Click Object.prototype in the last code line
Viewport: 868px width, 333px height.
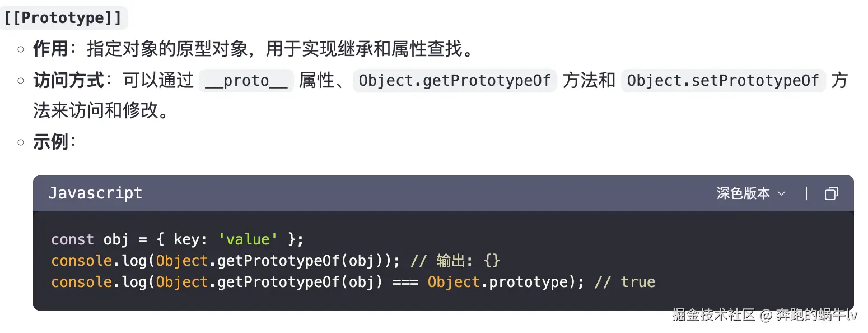pyautogui.click(x=498, y=281)
